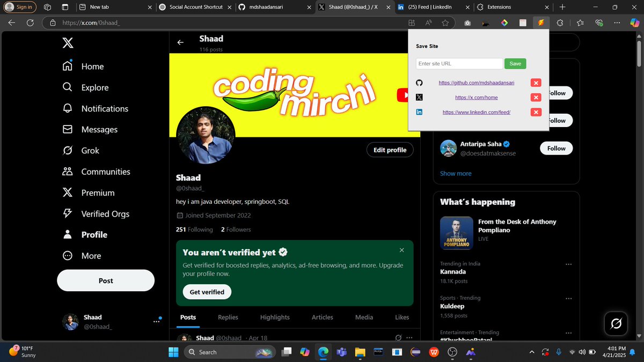
Task: Click the camera screenshot extension icon
Action: (468, 23)
